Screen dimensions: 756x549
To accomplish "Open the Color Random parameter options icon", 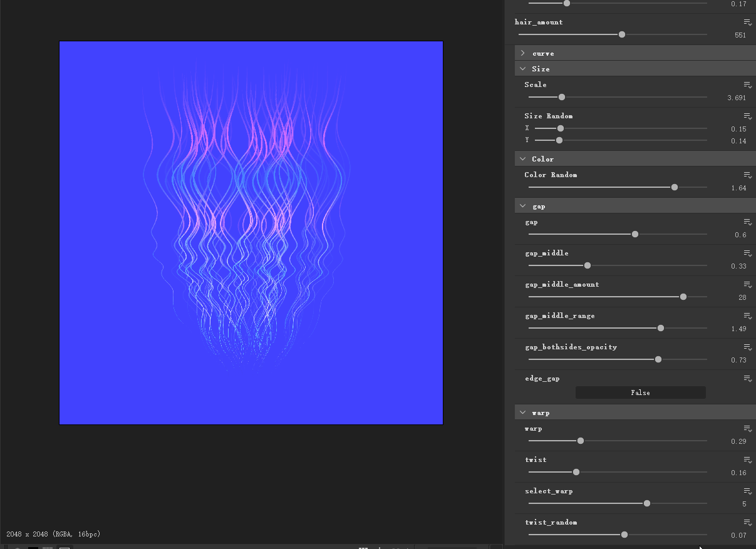I will click(x=748, y=175).
